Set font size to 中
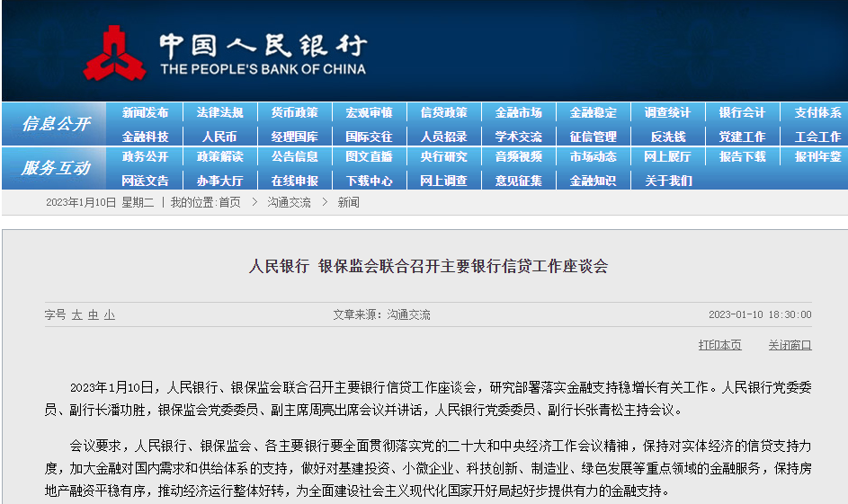 [93, 314]
